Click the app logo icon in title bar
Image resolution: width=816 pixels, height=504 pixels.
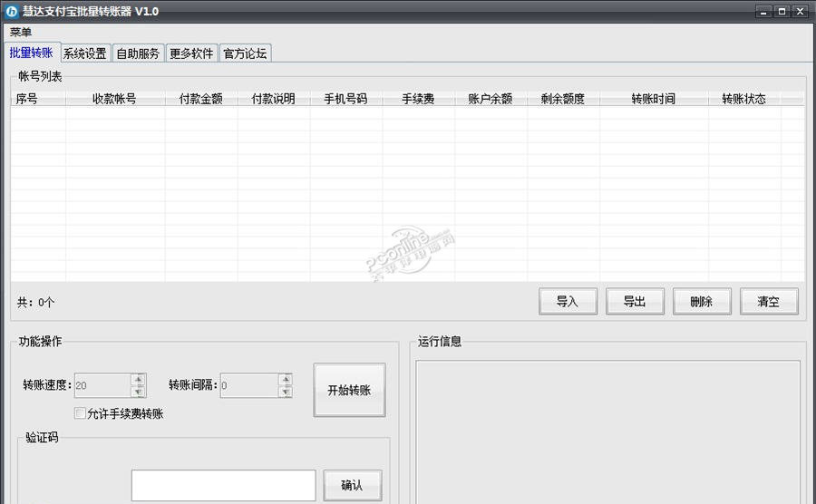(x=12, y=12)
